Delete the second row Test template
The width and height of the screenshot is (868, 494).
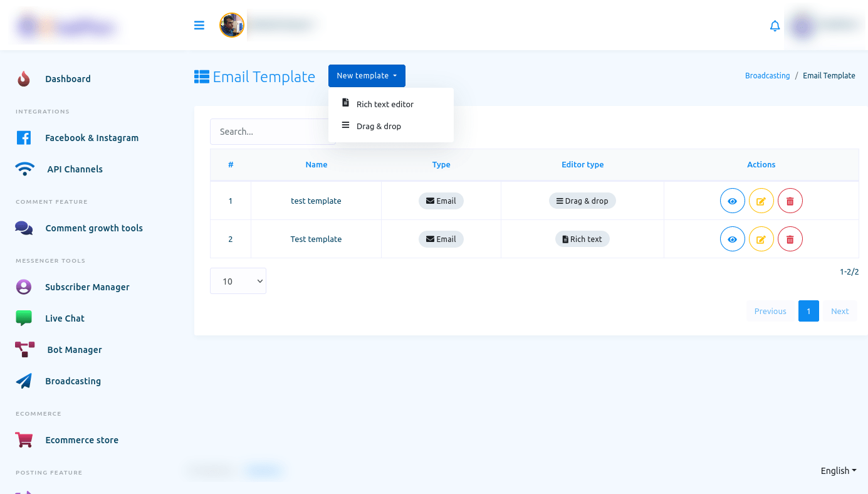tap(790, 239)
